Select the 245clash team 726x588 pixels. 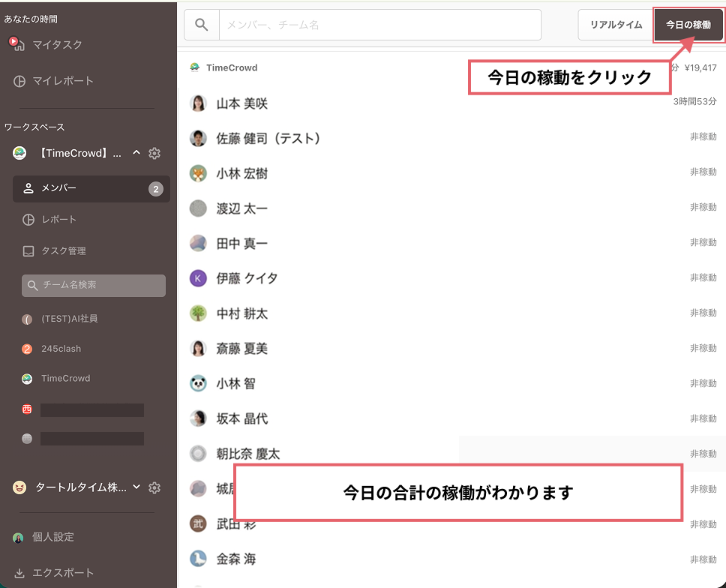(61, 349)
